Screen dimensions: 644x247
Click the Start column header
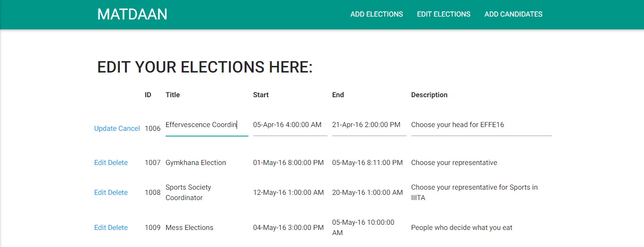pos(261,95)
